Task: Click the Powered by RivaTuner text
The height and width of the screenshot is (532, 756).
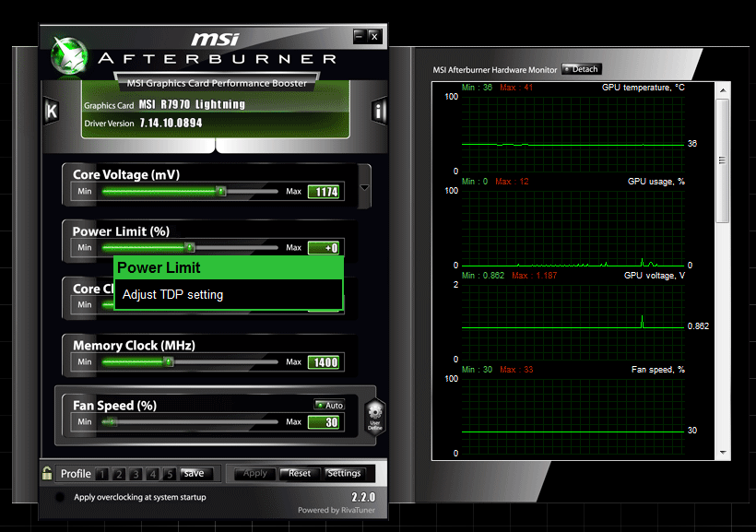Action: 337,510
